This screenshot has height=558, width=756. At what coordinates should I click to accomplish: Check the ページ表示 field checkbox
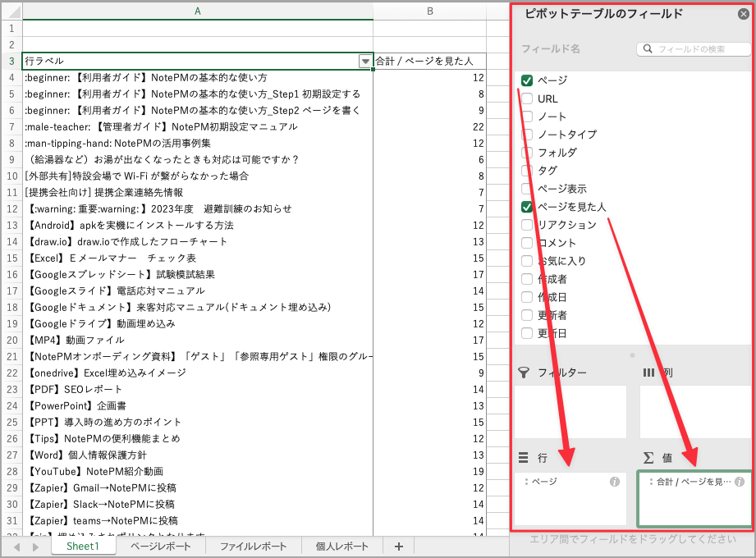point(527,189)
